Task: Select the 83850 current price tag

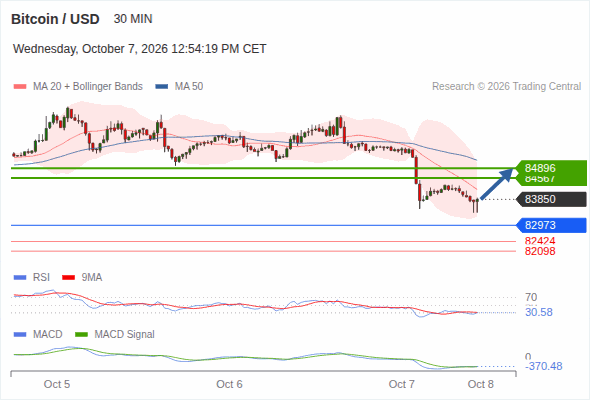Action: pyautogui.click(x=552, y=199)
